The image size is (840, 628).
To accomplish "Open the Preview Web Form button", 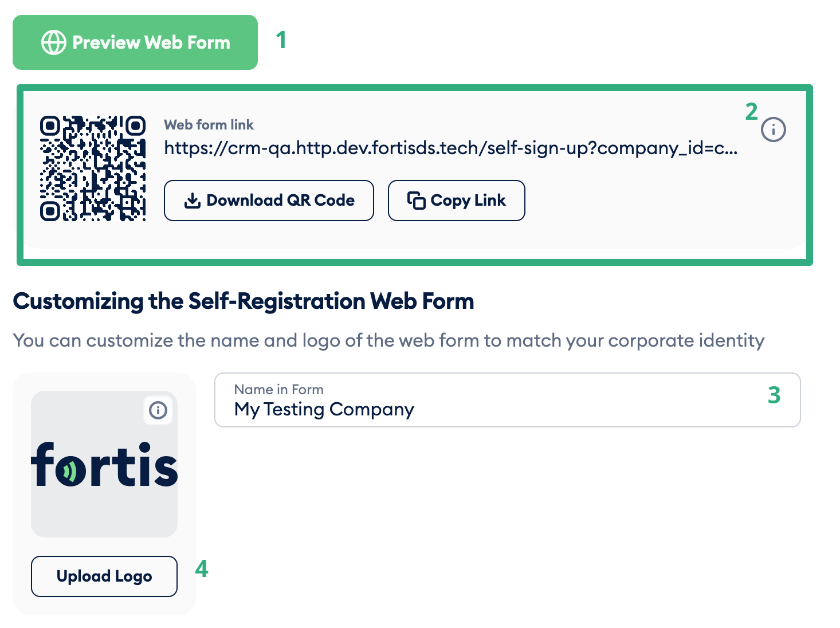I will 135,42.
